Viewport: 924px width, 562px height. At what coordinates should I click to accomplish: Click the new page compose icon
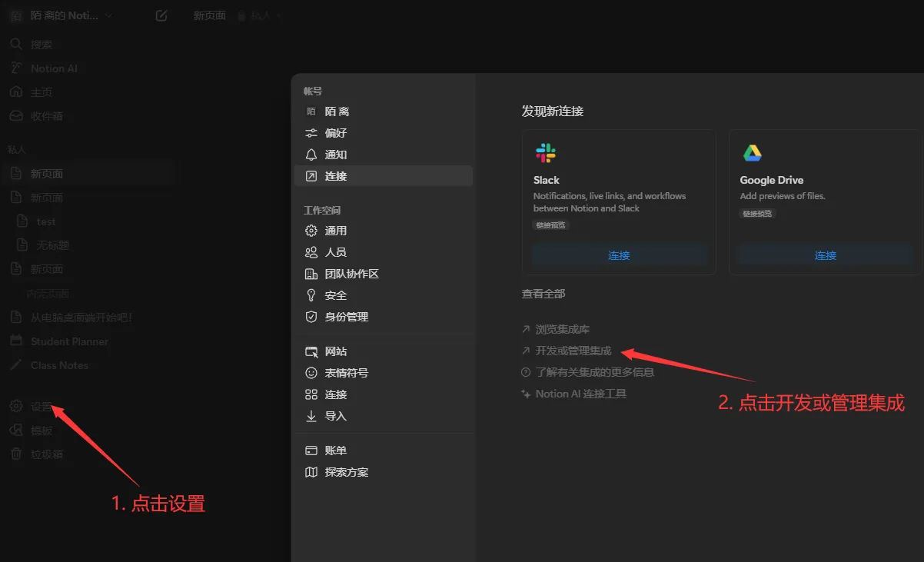click(161, 15)
